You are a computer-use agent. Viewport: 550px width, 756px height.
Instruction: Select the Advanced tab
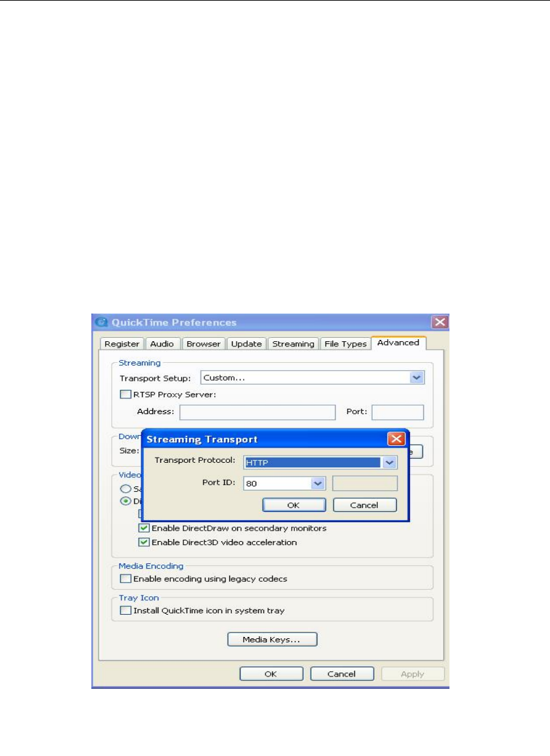point(398,343)
